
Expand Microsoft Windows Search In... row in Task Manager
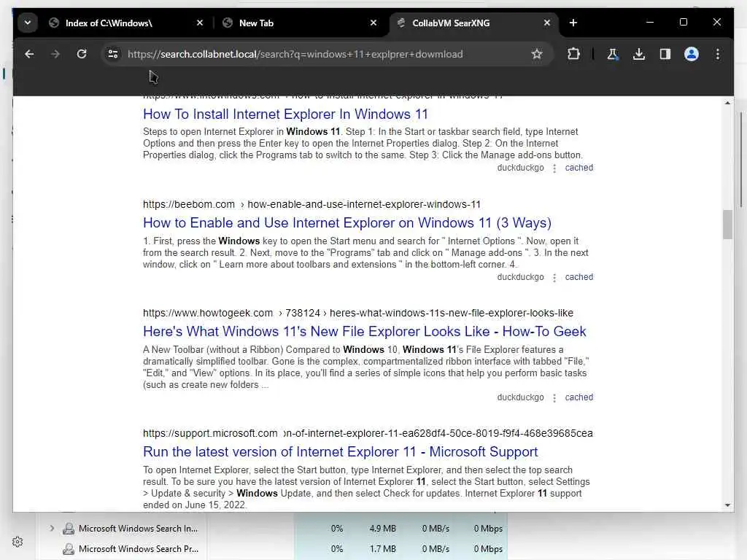[x=52, y=528]
